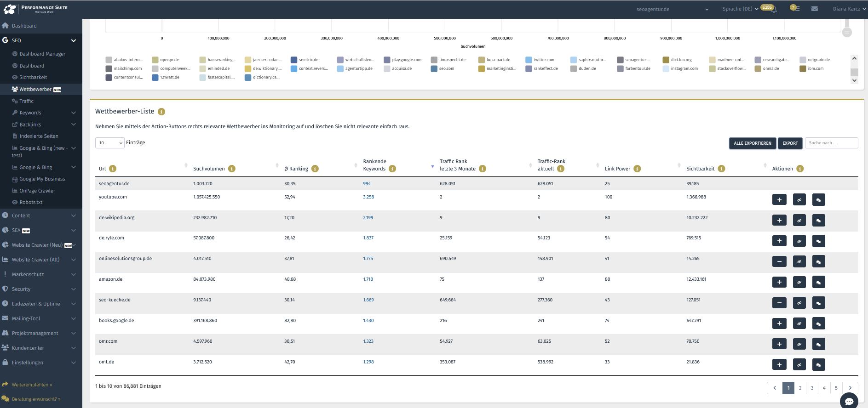Add amazon.de to monitoring with plus button
The width and height of the screenshot is (868, 408).
[779, 283]
